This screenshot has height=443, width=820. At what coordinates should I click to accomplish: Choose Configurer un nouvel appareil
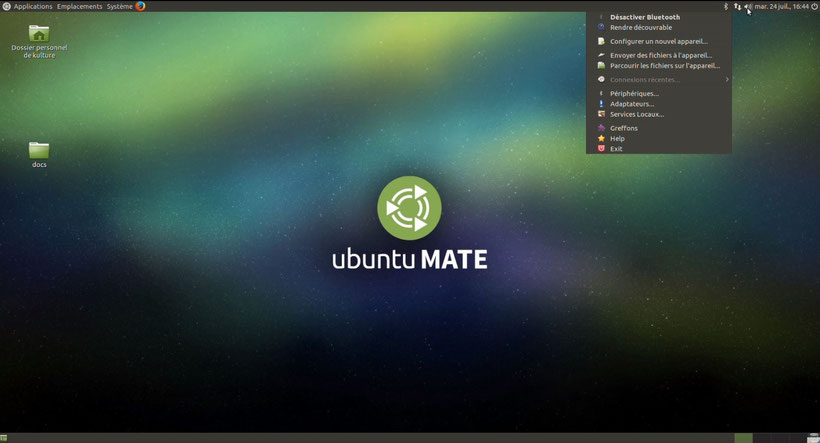point(658,41)
